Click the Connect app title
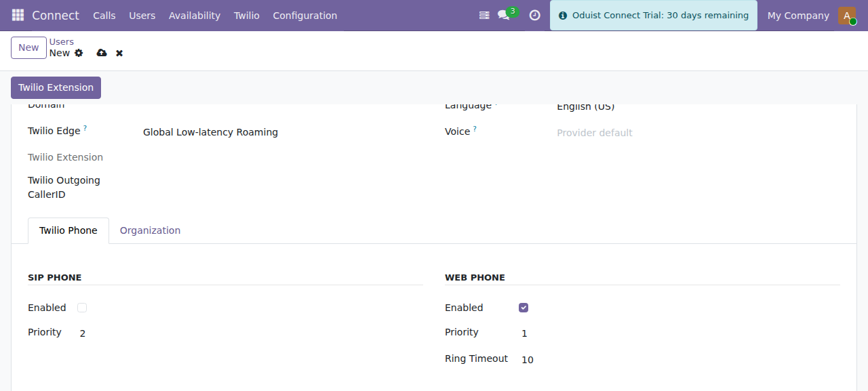Screen dimensions: 868x391 click(56, 16)
